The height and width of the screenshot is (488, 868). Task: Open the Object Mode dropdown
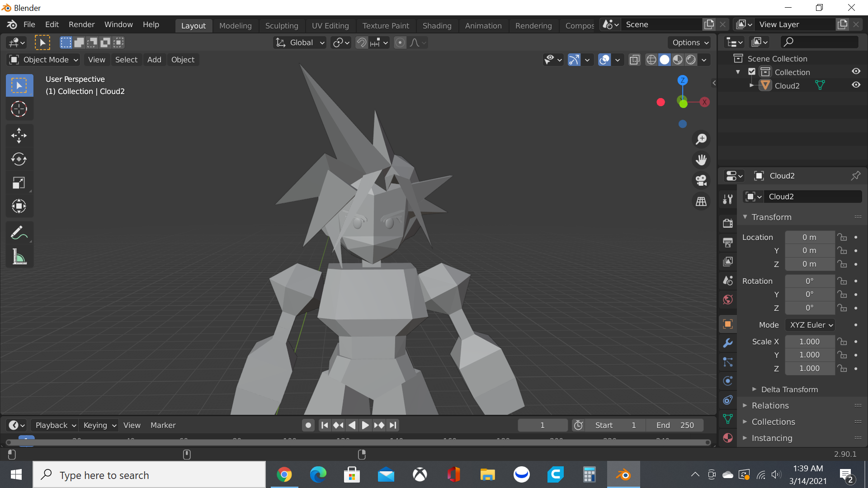pyautogui.click(x=44, y=60)
